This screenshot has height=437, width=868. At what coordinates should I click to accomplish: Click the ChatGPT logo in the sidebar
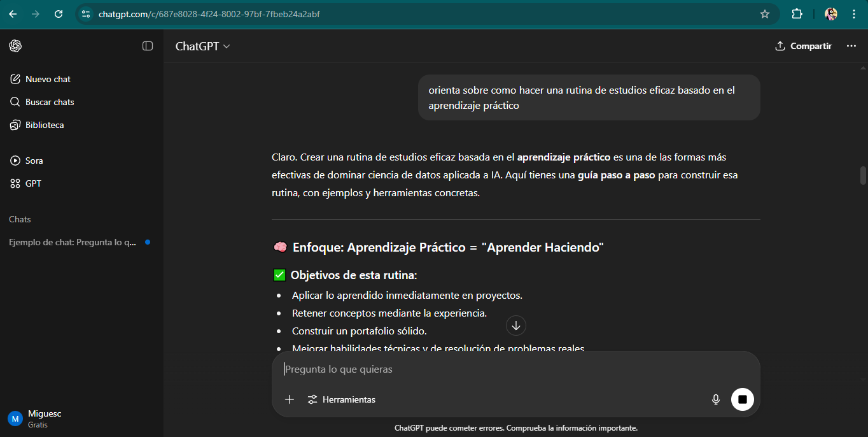coord(15,46)
